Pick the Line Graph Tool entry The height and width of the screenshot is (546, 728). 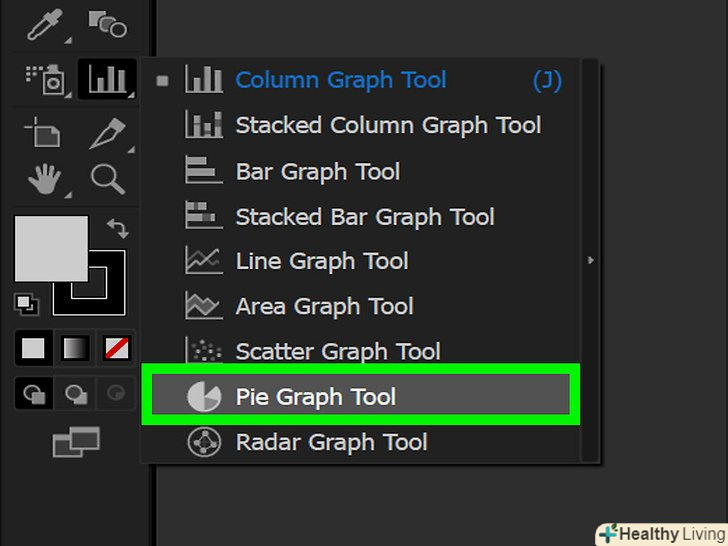coord(322,261)
